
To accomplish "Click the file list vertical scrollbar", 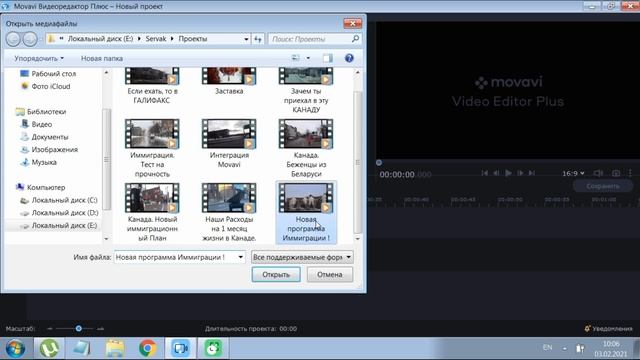I will pyautogui.click(x=358, y=162).
